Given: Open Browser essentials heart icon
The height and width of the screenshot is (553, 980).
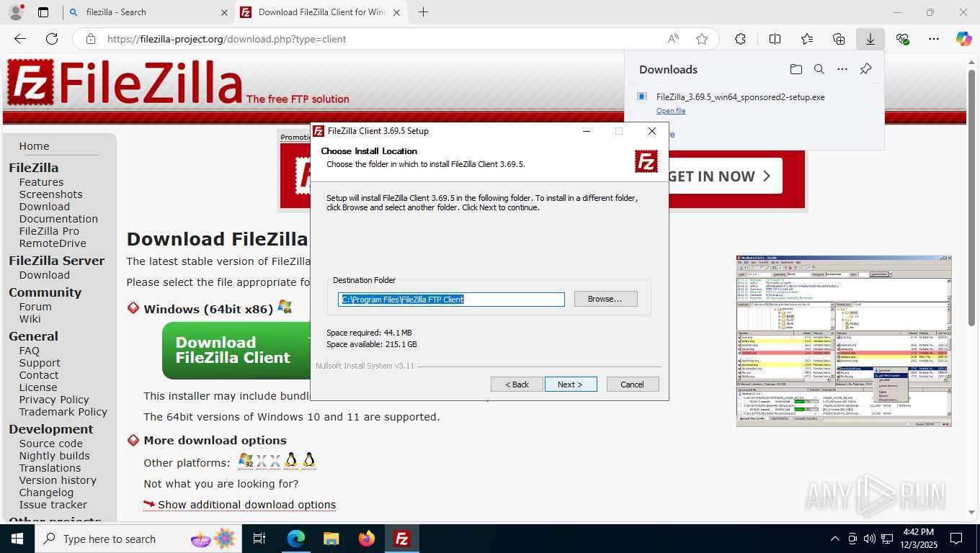Looking at the screenshot, I should click(x=902, y=39).
